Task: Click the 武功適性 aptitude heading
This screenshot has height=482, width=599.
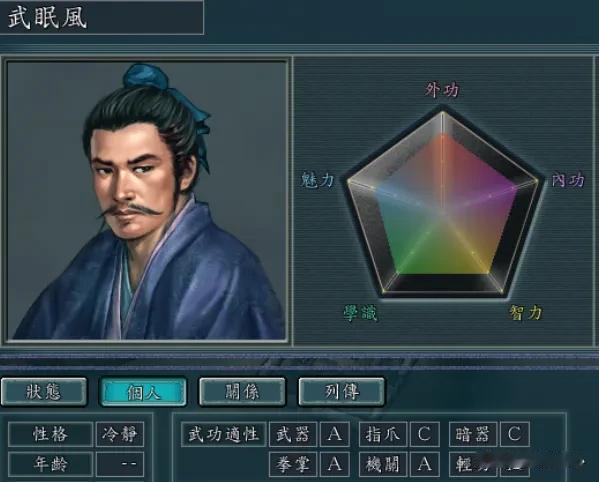Action: tap(223, 434)
